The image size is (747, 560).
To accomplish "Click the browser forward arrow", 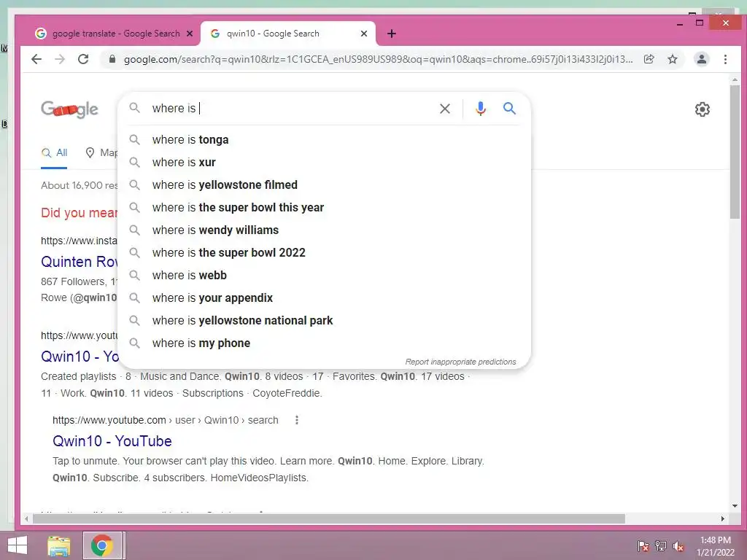I will 60,59.
